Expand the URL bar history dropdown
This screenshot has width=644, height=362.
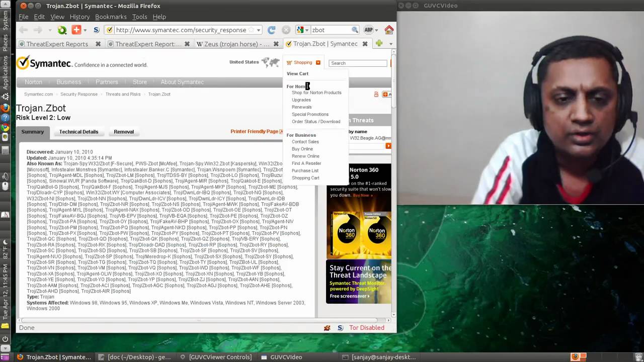coord(259,30)
